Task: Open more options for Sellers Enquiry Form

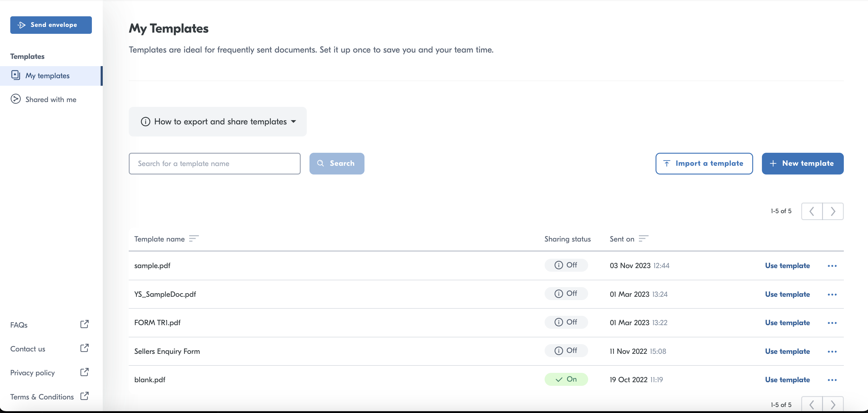Action: [832, 351]
